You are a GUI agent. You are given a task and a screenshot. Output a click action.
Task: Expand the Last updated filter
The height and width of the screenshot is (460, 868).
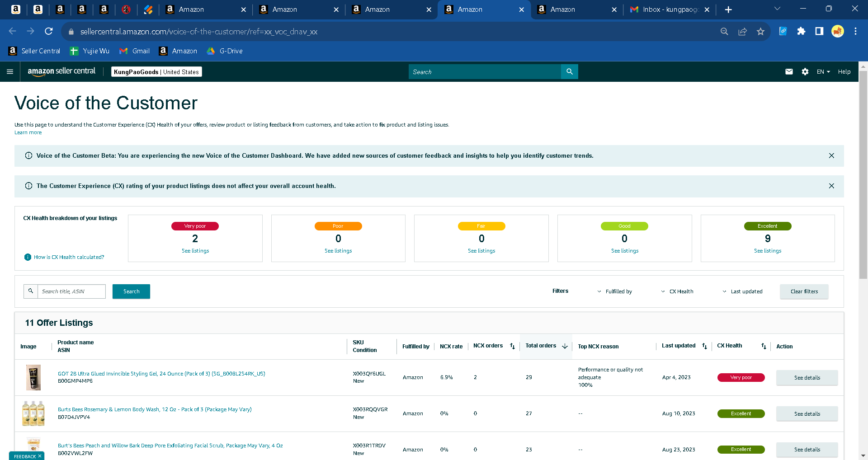[x=742, y=291]
